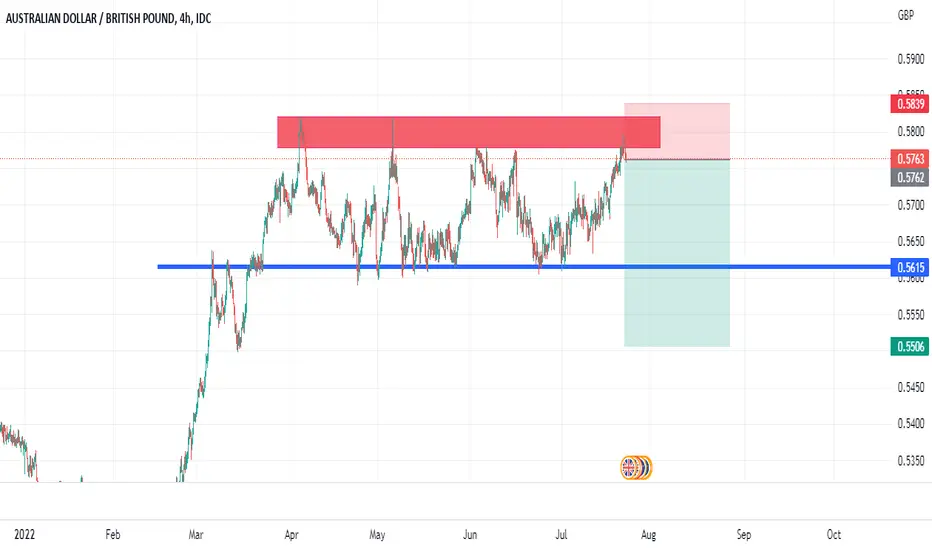The height and width of the screenshot is (550, 932).
Task: Click the Apr time axis label
Action: [291, 535]
